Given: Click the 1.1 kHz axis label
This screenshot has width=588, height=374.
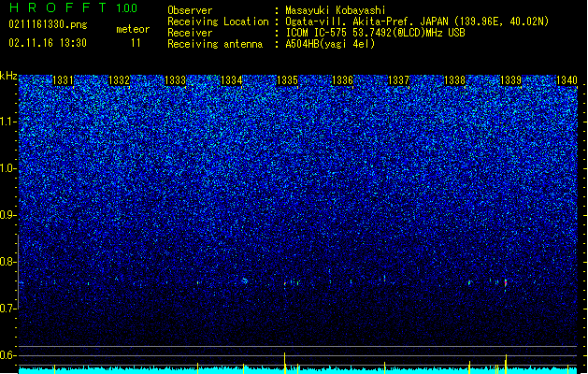Looking at the screenshot, I should (x=7, y=122).
